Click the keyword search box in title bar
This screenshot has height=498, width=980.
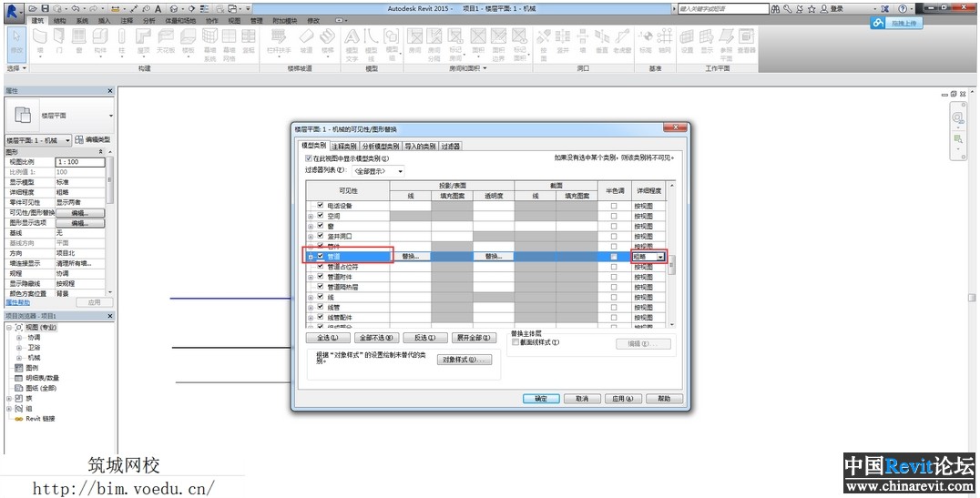tap(723, 9)
